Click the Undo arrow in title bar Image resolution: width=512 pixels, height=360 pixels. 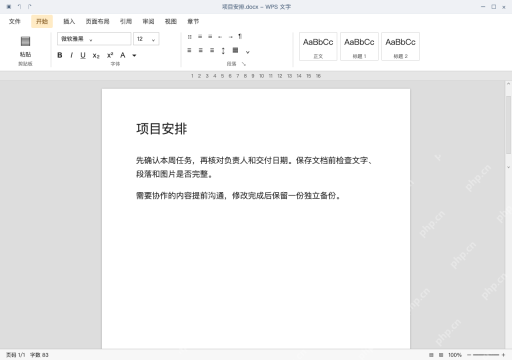click(x=19, y=6)
